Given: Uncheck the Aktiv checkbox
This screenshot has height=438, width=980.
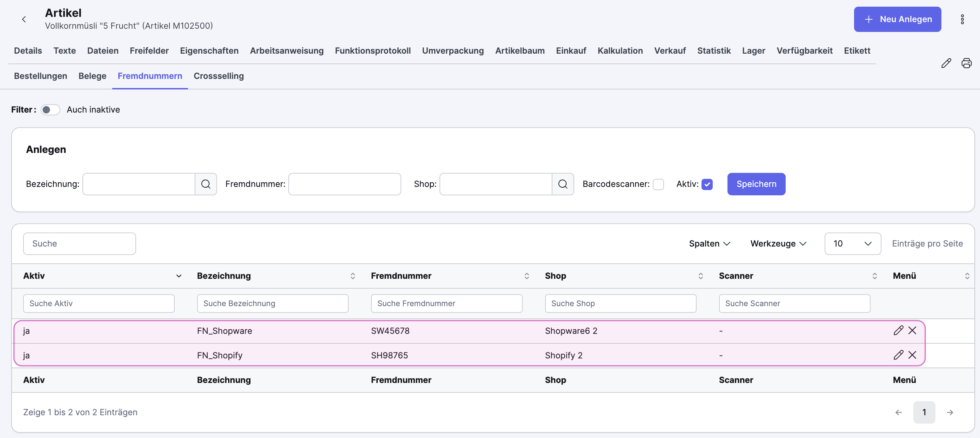Looking at the screenshot, I should coord(707,184).
